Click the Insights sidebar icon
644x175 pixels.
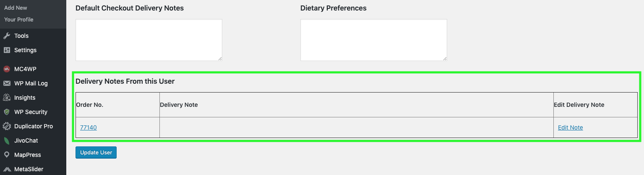coord(7,98)
